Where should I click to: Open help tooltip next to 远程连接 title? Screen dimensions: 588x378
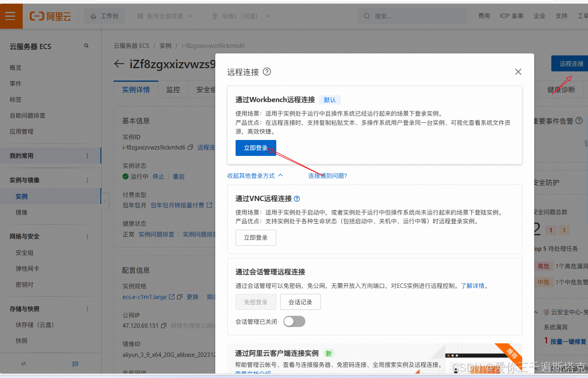click(x=266, y=72)
